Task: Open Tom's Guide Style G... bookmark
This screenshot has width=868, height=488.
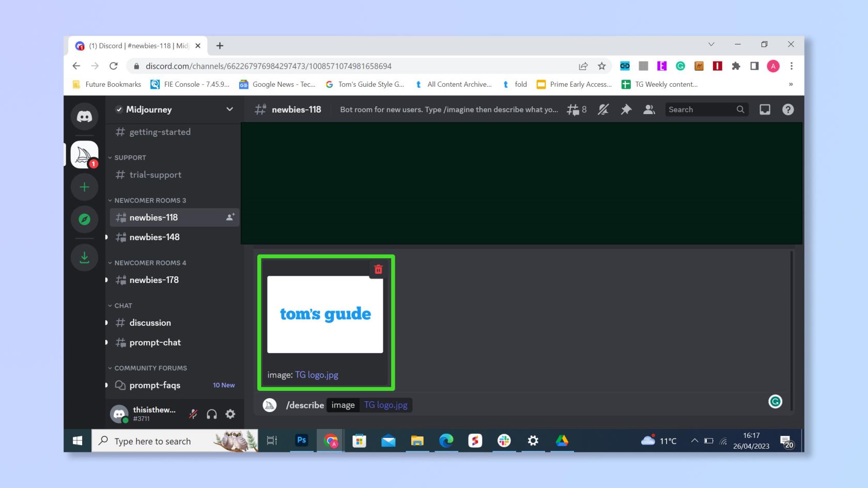Action: [x=365, y=84]
